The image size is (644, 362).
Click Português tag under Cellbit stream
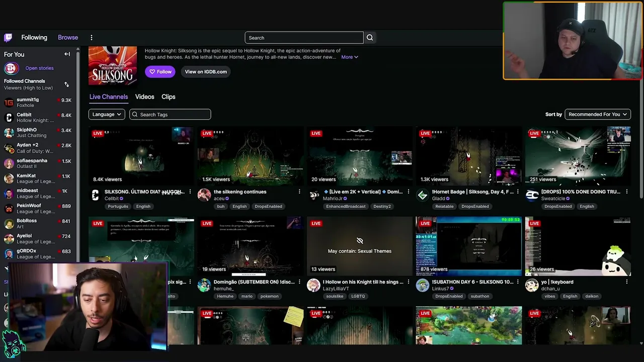[x=118, y=207]
